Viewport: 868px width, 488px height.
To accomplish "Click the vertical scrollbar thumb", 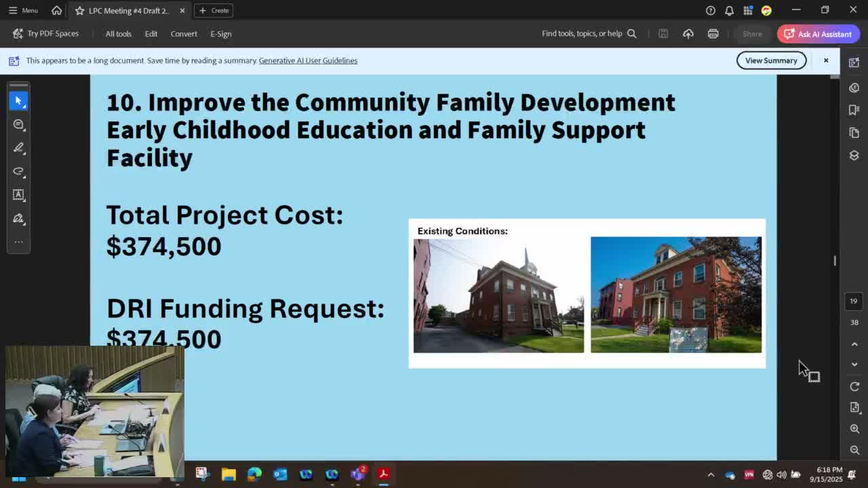I will [x=835, y=261].
